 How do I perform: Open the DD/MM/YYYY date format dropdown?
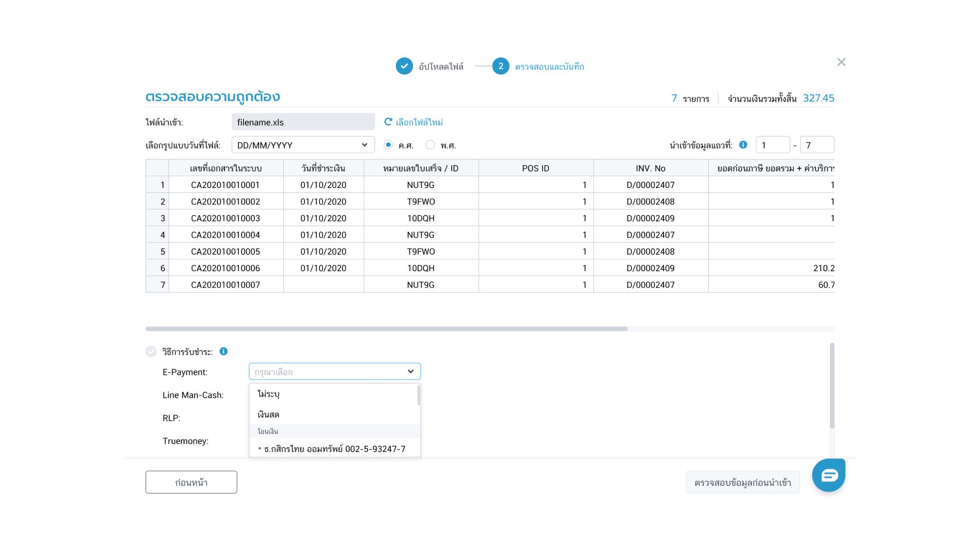303,145
